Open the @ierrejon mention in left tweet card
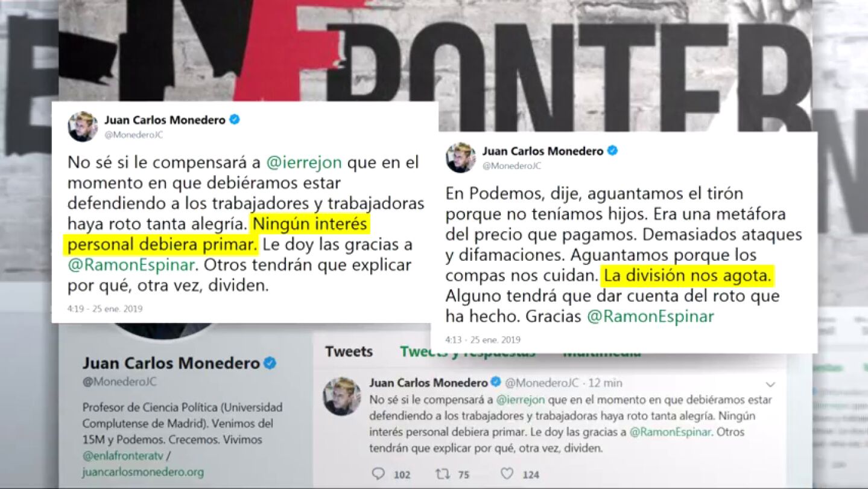Viewport: 868px width, 489px height. (x=306, y=162)
